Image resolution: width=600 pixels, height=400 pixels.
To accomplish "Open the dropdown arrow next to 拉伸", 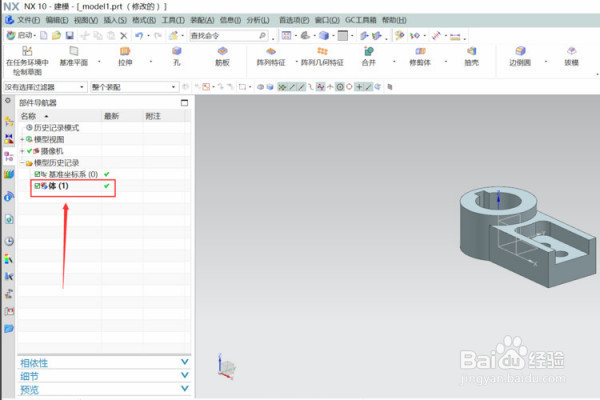I will pos(150,62).
